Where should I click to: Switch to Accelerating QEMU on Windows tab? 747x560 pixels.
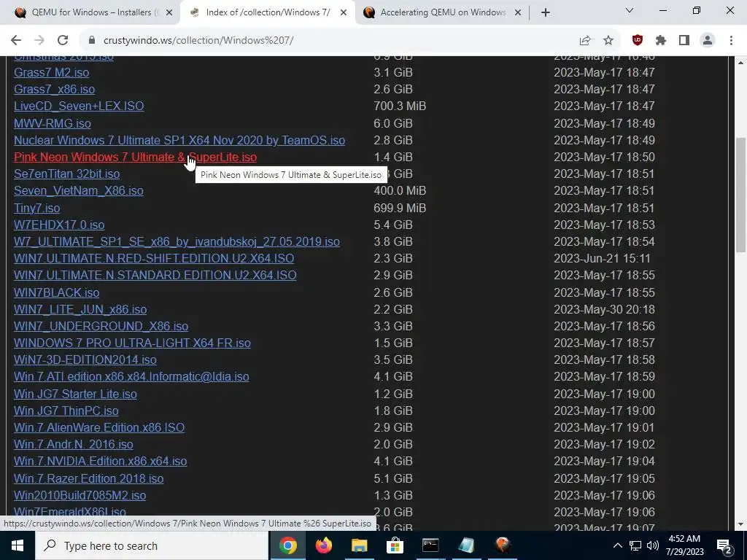(443, 13)
